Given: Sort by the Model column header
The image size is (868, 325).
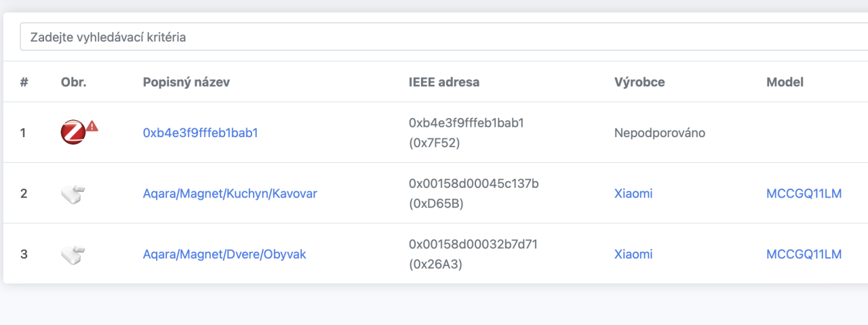Looking at the screenshot, I should [785, 82].
